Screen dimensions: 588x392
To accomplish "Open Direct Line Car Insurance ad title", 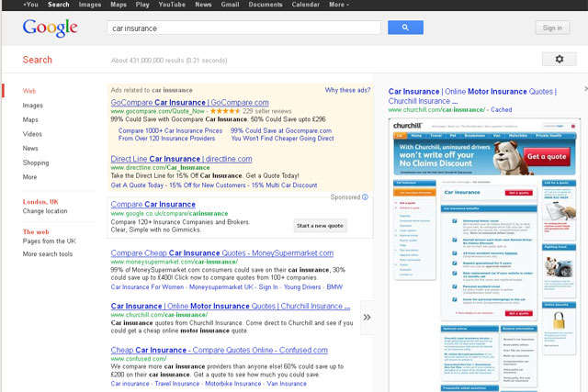I will click(181, 159).
